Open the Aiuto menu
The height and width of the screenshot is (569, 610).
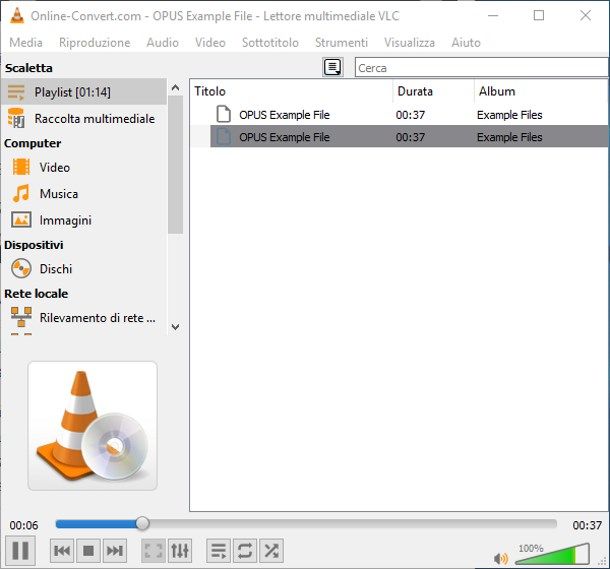pyautogui.click(x=466, y=42)
